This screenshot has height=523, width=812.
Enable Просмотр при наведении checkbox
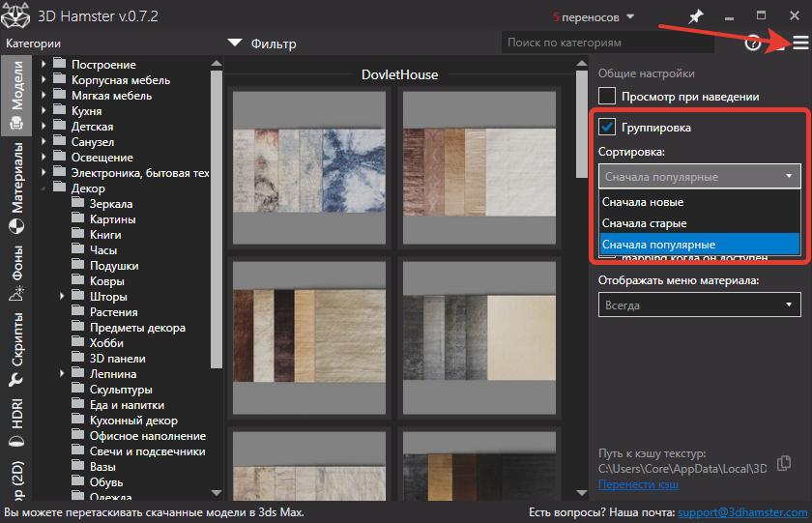[607, 97]
